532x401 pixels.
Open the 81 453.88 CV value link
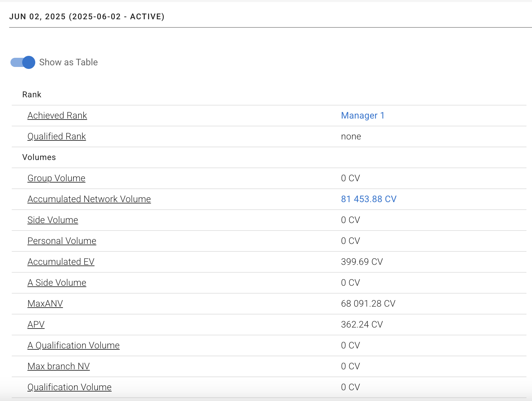(x=368, y=199)
